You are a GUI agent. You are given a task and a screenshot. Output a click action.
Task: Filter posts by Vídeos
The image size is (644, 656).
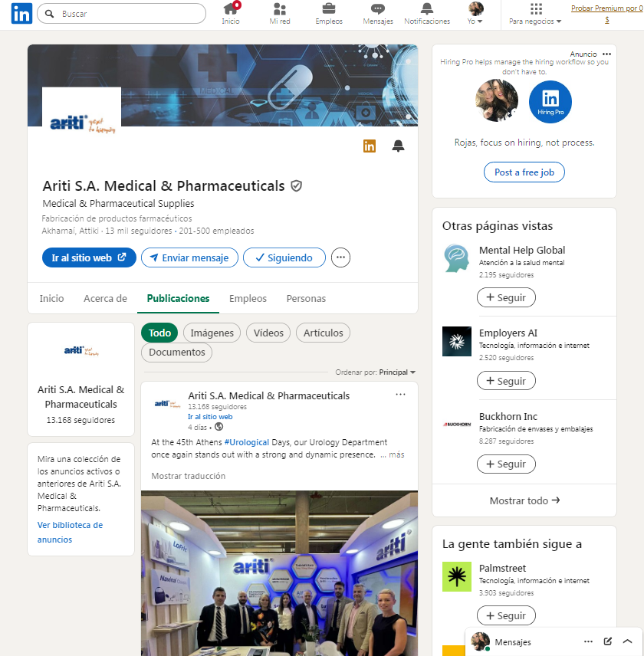click(x=268, y=333)
